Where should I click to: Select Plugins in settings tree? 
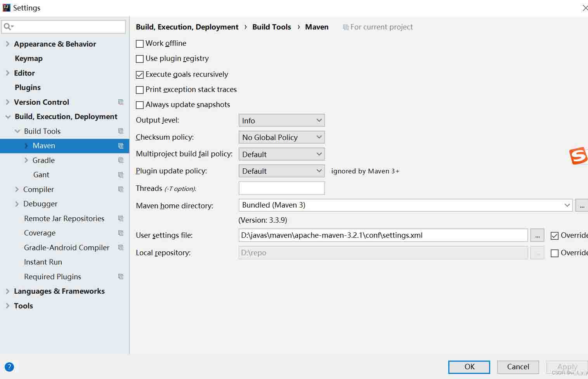pos(28,88)
